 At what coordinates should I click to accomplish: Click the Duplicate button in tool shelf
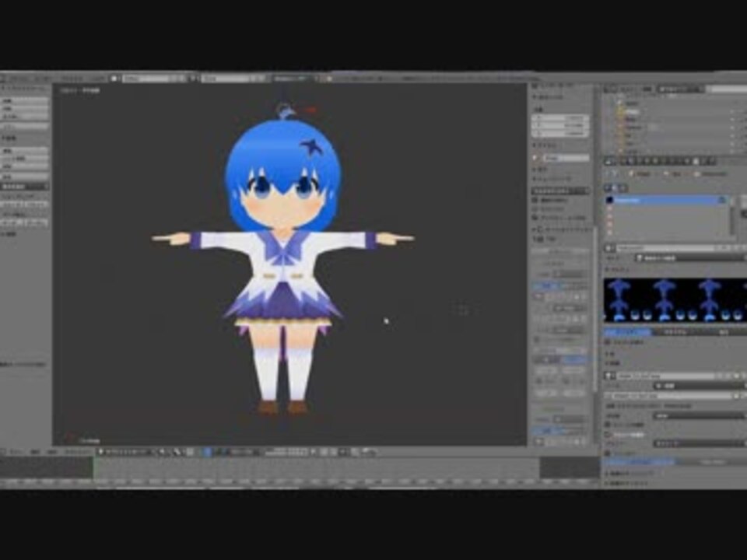(25, 150)
